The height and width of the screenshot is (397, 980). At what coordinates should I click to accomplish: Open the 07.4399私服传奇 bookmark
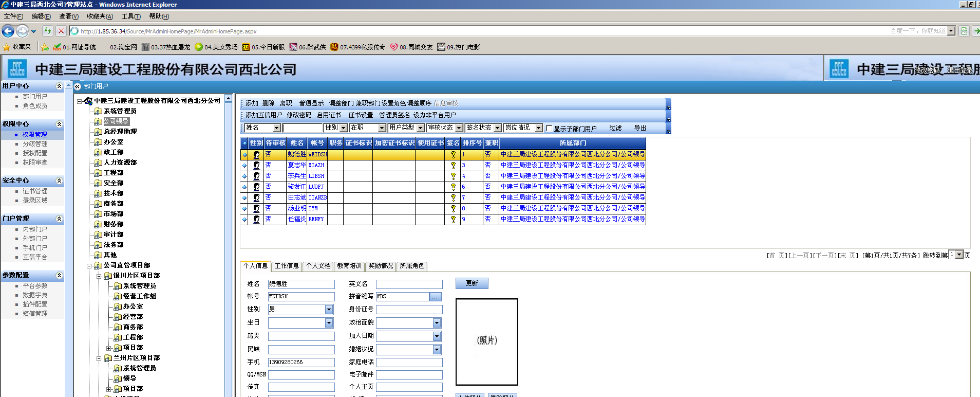(x=358, y=47)
